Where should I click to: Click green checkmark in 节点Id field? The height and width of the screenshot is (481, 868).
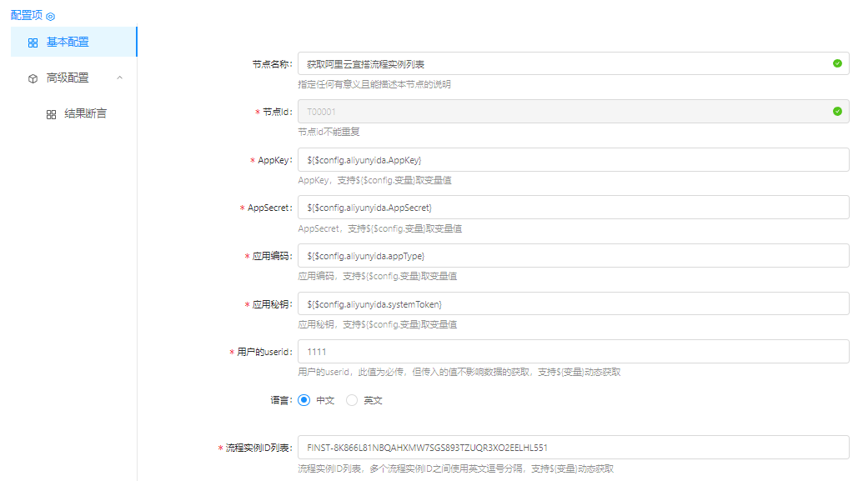837,111
